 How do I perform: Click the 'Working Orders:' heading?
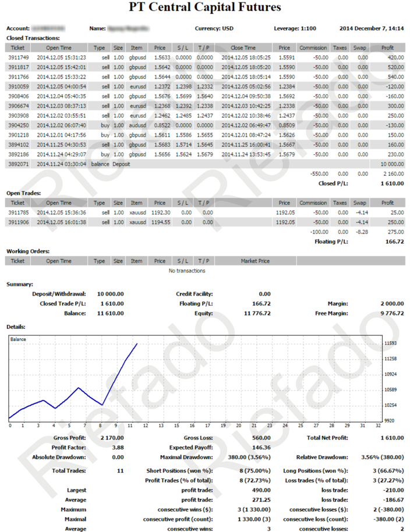pyautogui.click(x=28, y=251)
